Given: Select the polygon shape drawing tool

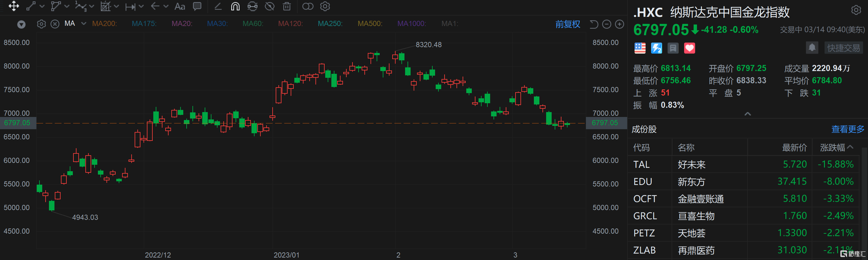Looking at the screenshot, I should [x=56, y=6].
